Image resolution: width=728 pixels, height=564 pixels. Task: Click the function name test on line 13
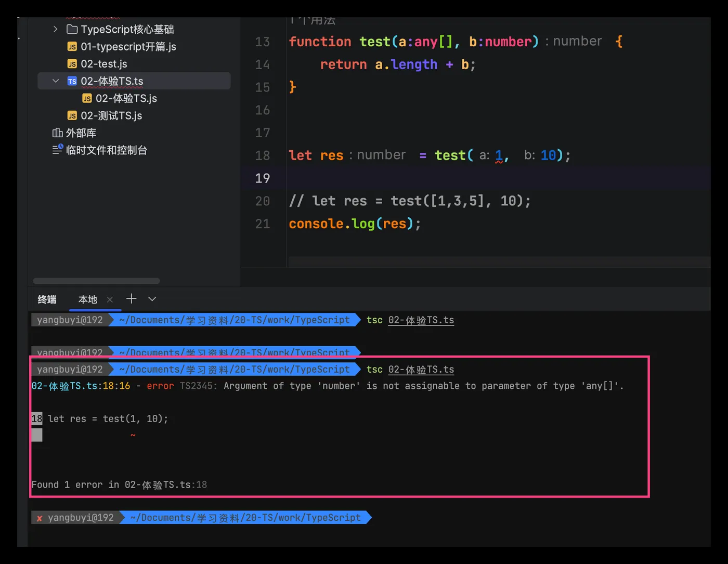(375, 42)
